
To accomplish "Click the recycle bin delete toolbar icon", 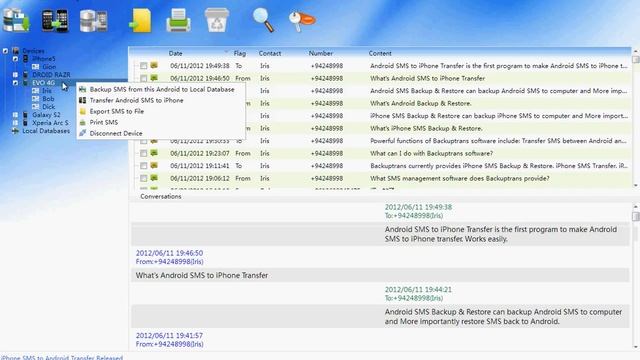I will (217, 20).
